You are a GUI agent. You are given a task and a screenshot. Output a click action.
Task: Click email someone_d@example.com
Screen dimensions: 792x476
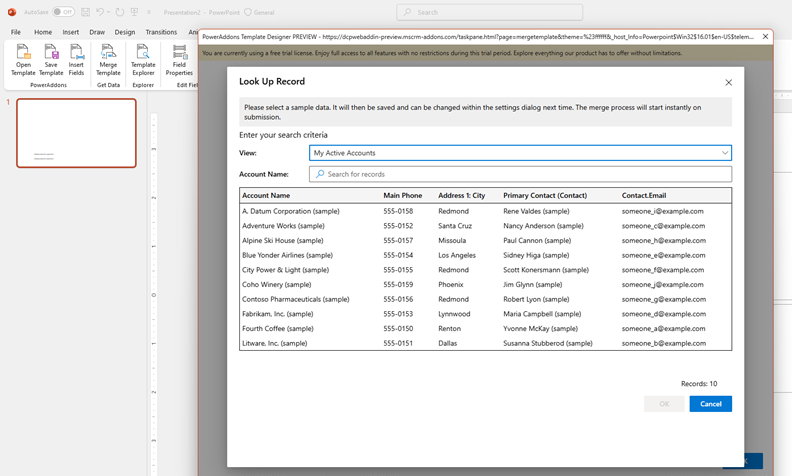coord(664,314)
